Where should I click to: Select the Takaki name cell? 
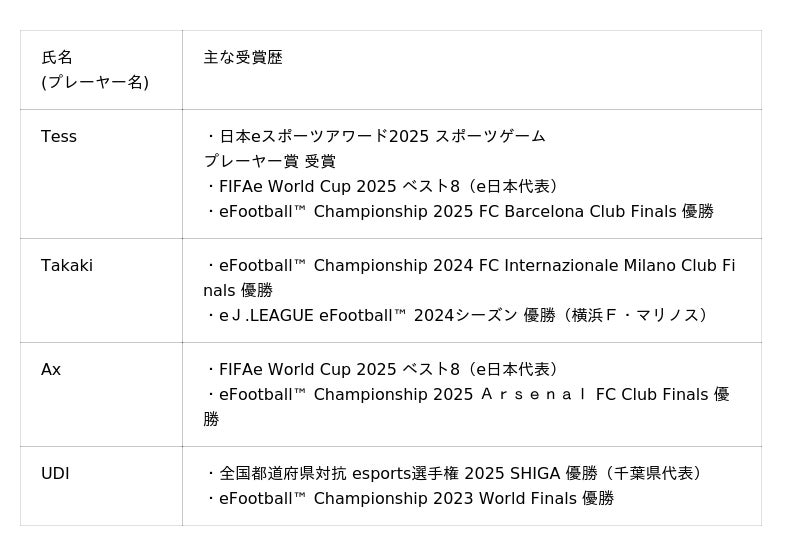pos(67,266)
